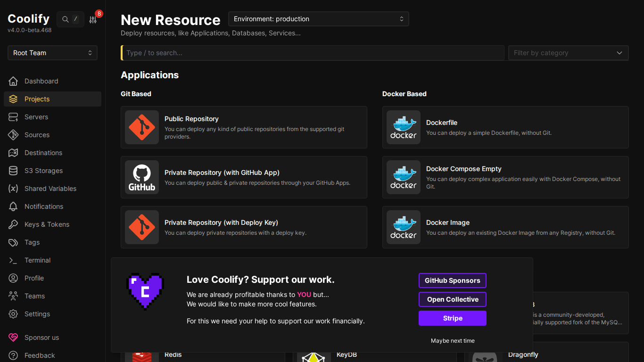Image resolution: width=644 pixels, height=362 pixels.
Task: Open Settings from the sidebar
Action: click(x=37, y=314)
